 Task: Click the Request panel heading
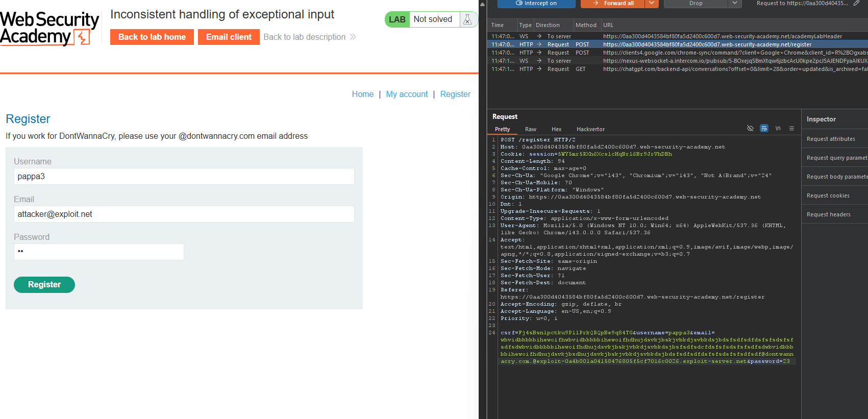505,116
